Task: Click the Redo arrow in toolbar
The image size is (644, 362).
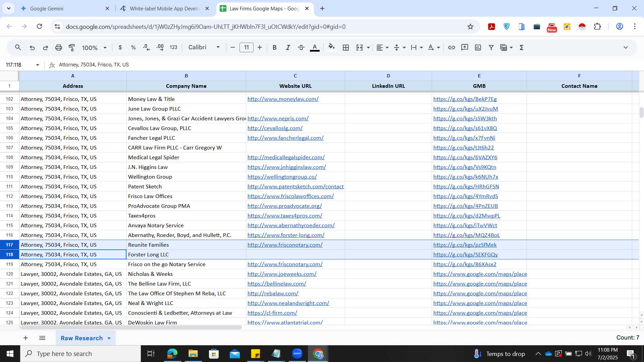Action: 46,48
